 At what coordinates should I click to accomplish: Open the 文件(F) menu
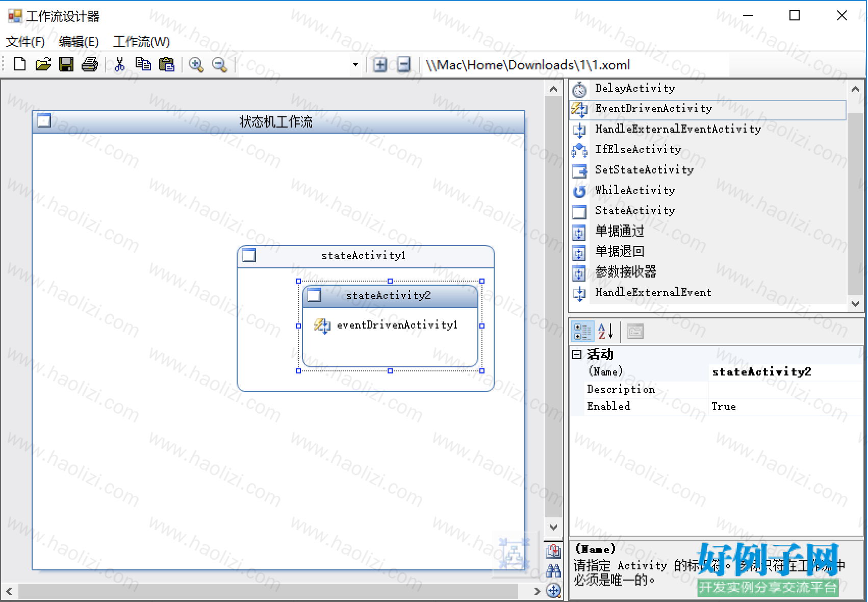pyautogui.click(x=25, y=42)
